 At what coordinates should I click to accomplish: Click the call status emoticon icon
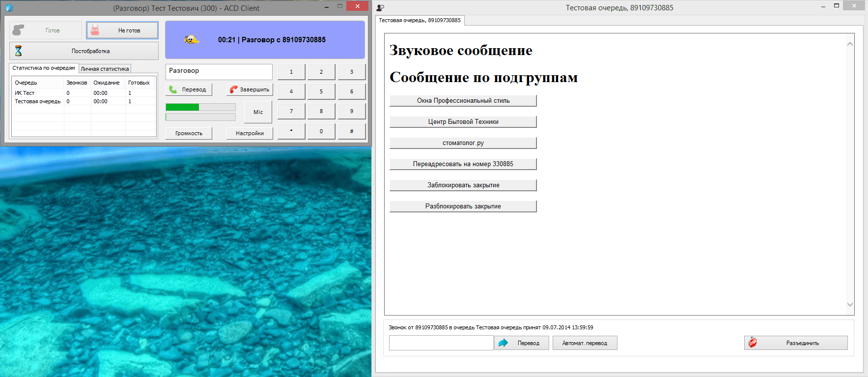click(191, 40)
